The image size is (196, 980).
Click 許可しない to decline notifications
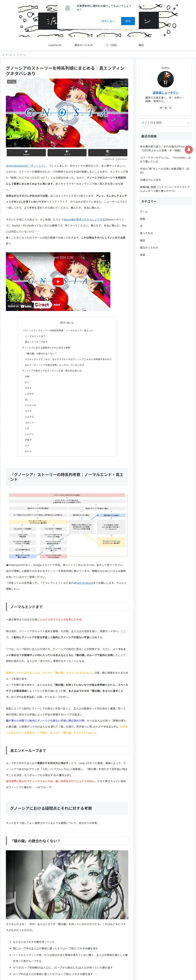pyautogui.click(x=108, y=21)
